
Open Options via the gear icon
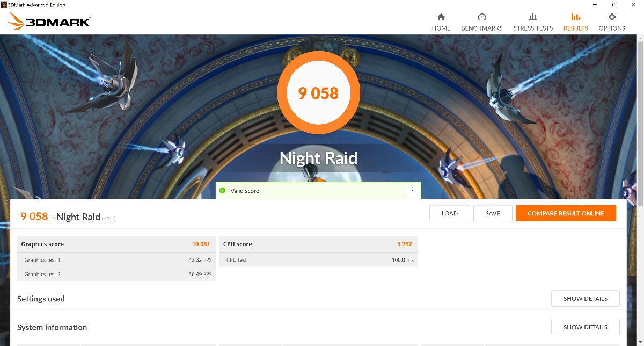click(612, 17)
